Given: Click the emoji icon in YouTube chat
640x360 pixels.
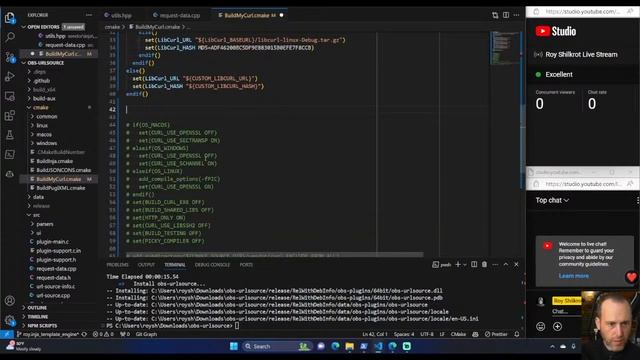Looking at the screenshot, I should (540, 327).
